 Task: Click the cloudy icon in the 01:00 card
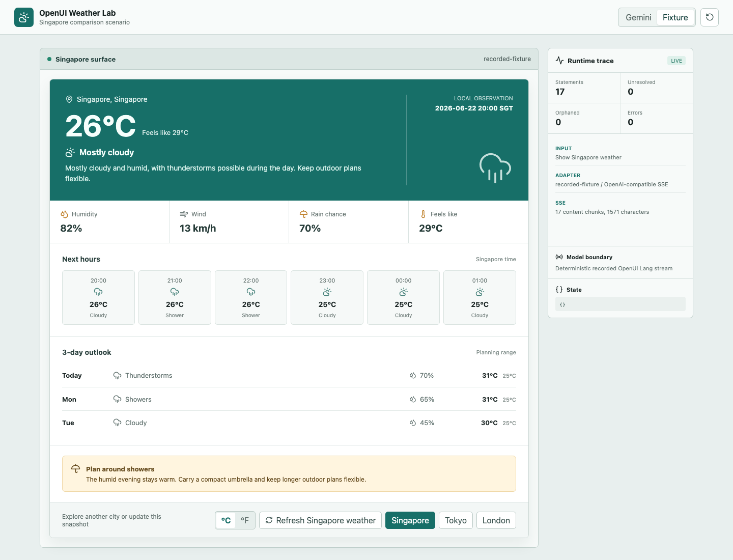pos(480,292)
